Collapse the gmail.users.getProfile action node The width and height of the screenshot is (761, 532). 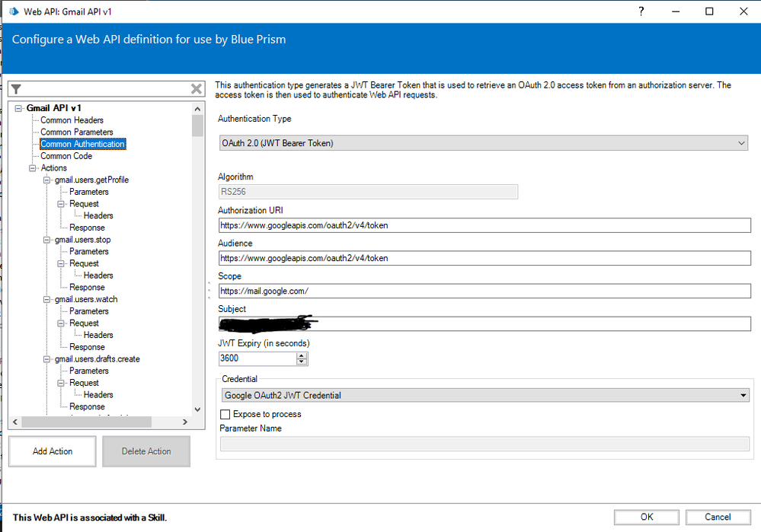coord(47,180)
